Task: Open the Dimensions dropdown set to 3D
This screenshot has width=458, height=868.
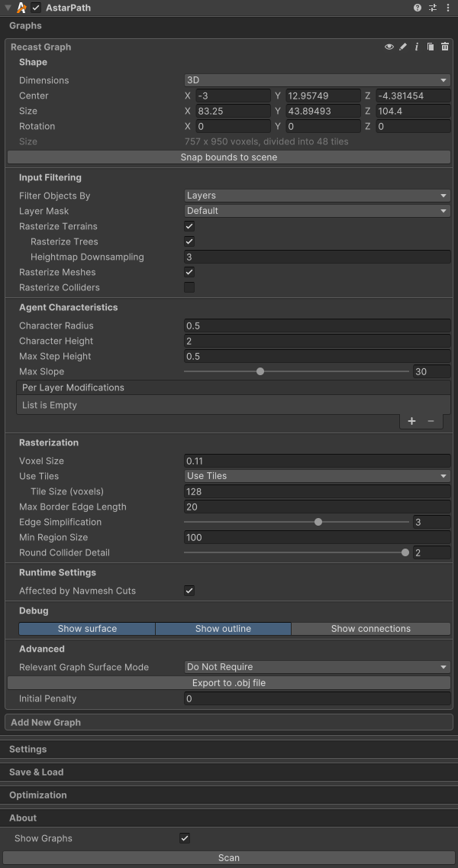Action: (x=317, y=80)
